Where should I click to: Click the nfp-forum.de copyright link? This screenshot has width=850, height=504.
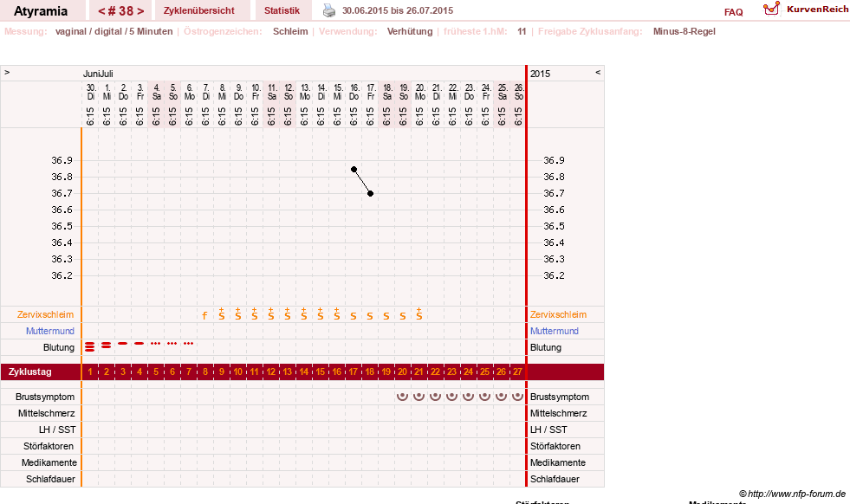(793, 494)
